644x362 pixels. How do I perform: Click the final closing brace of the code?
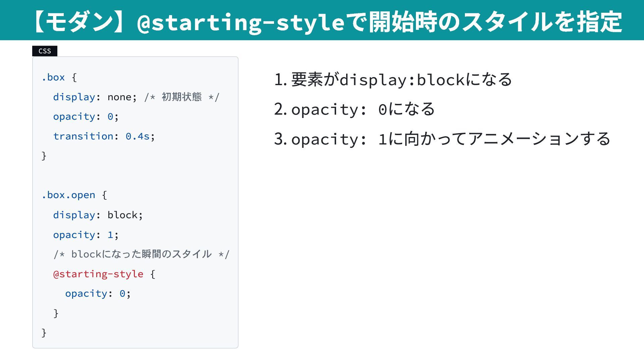click(x=44, y=333)
